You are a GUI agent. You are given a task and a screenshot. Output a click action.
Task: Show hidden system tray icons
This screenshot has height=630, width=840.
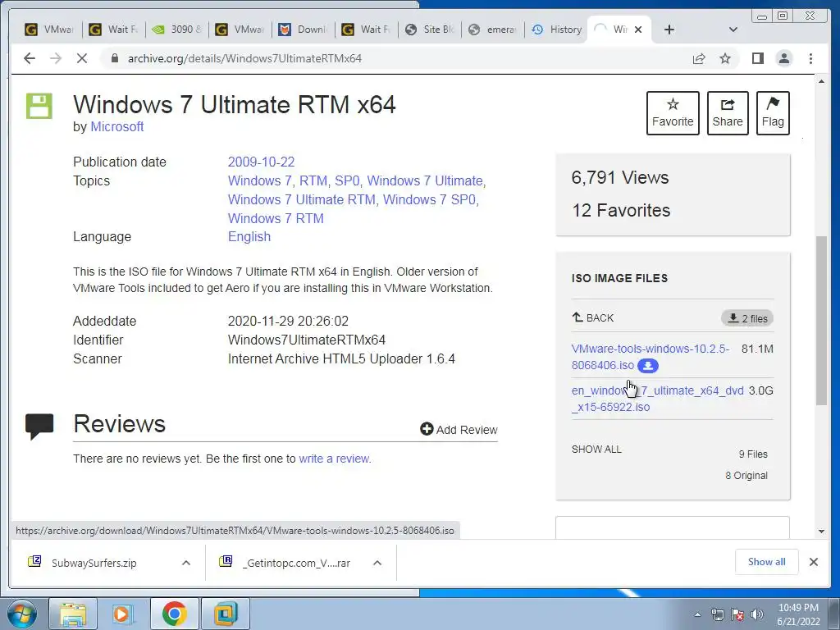(x=697, y=614)
